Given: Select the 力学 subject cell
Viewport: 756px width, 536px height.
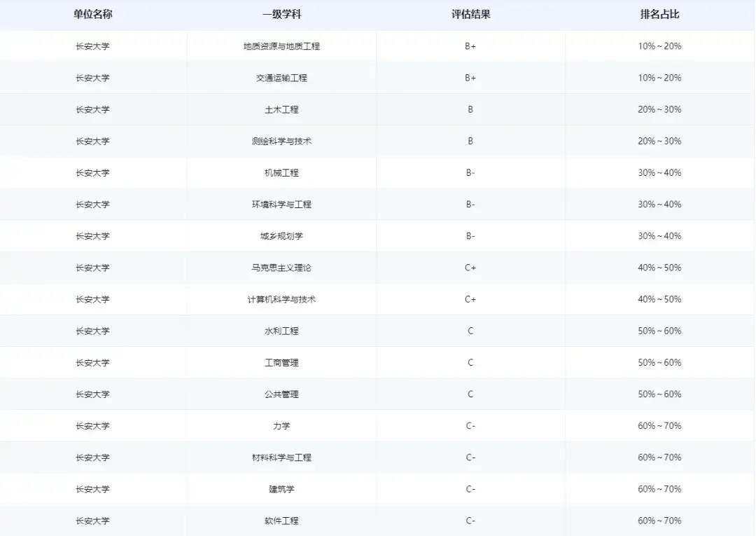Looking at the screenshot, I should 281,426.
